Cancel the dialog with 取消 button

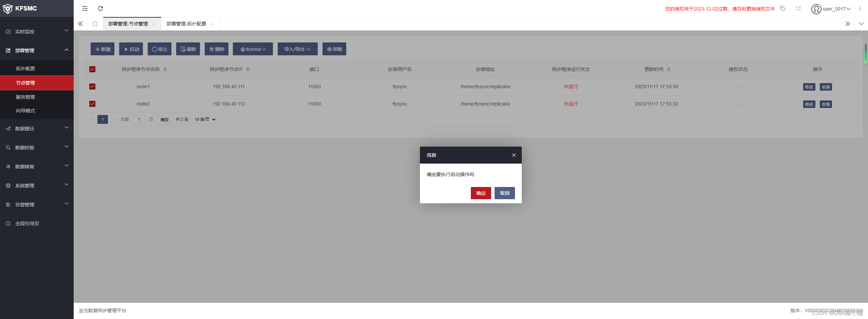(505, 193)
